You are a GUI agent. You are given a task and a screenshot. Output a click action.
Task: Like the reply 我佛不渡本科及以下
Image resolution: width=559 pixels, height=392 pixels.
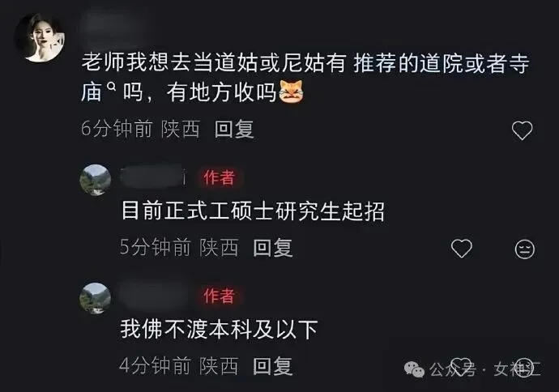click(462, 366)
